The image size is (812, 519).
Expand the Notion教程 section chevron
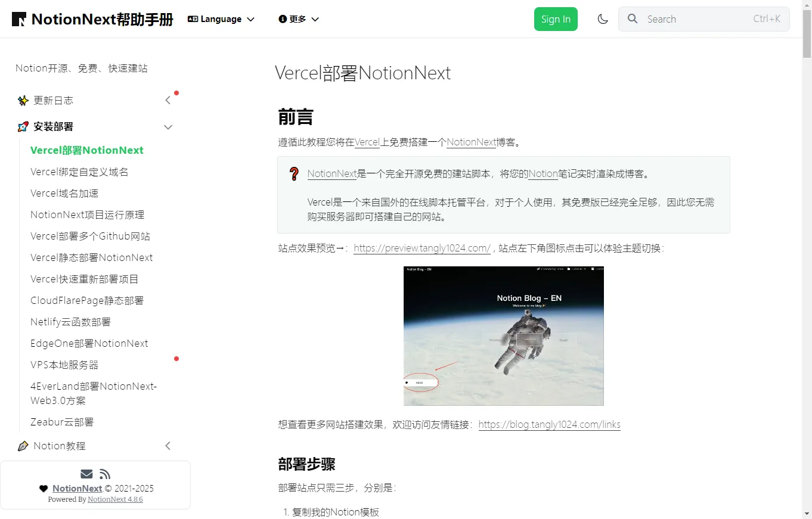(x=168, y=446)
